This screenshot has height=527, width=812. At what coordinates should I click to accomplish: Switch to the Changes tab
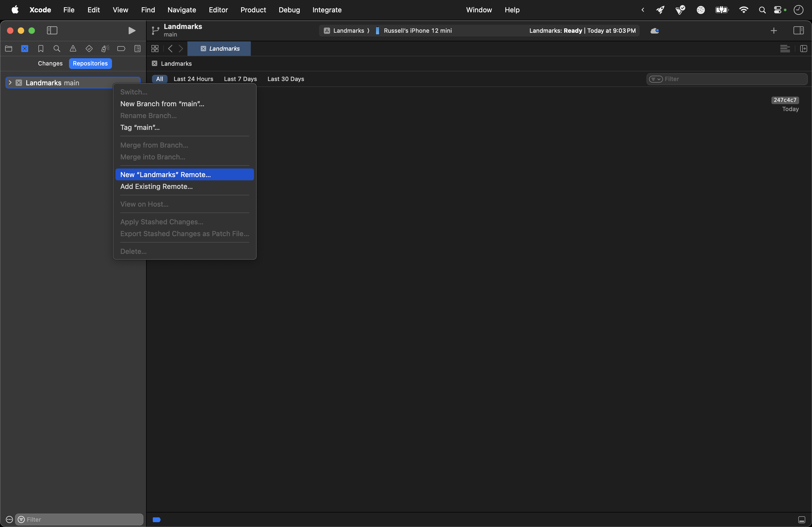49,63
